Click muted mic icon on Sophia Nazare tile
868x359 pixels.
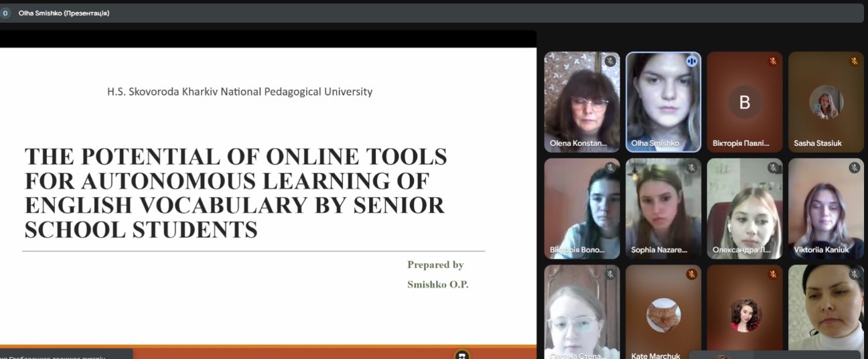[x=691, y=167]
